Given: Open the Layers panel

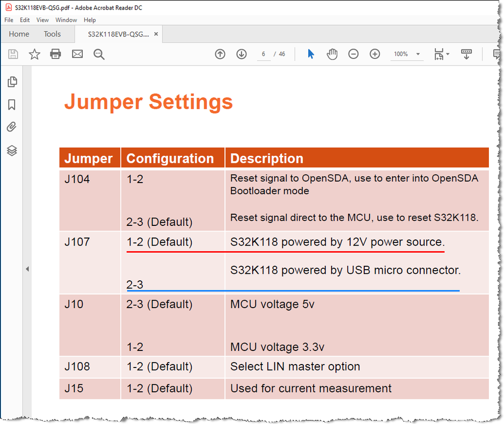Looking at the screenshot, I should (12, 150).
